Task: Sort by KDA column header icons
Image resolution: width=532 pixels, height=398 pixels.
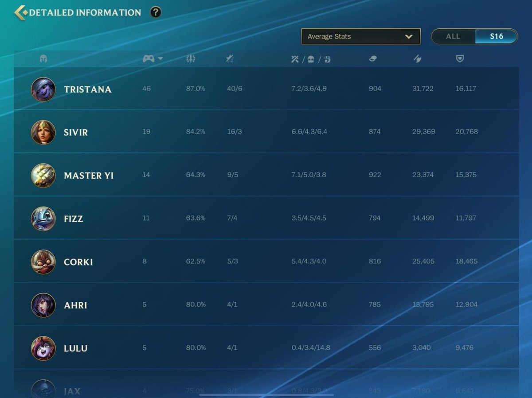Action: point(311,59)
